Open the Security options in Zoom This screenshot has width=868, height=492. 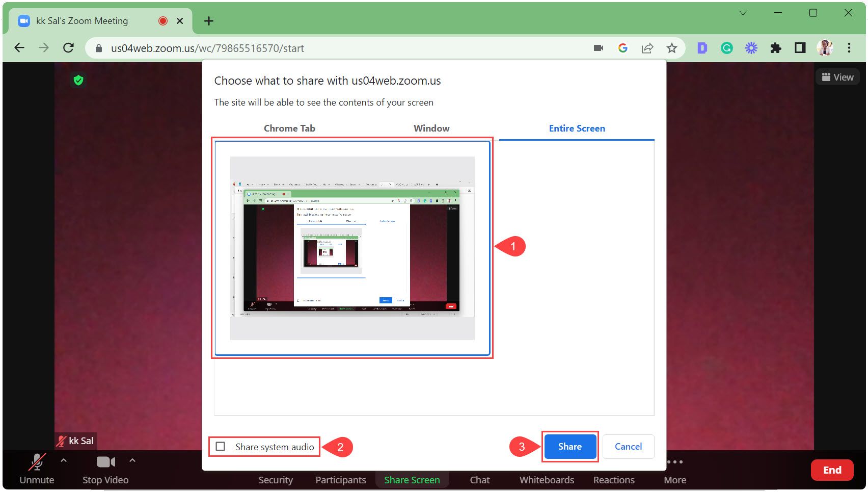(x=275, y=480)
